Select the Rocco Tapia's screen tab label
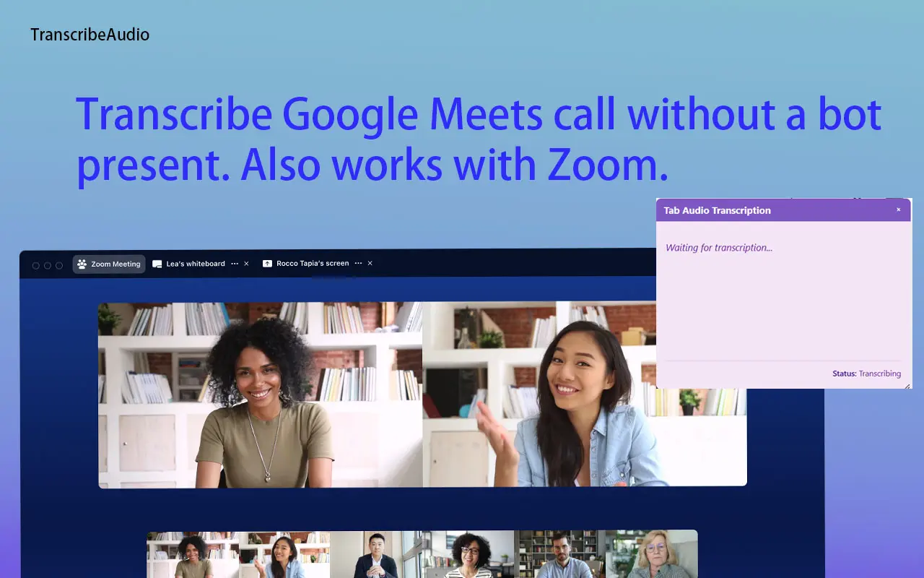 click(313, 264)
